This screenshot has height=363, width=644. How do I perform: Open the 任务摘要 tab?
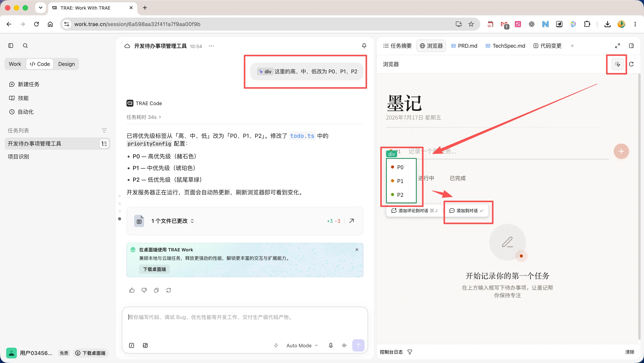click(398, 46)
